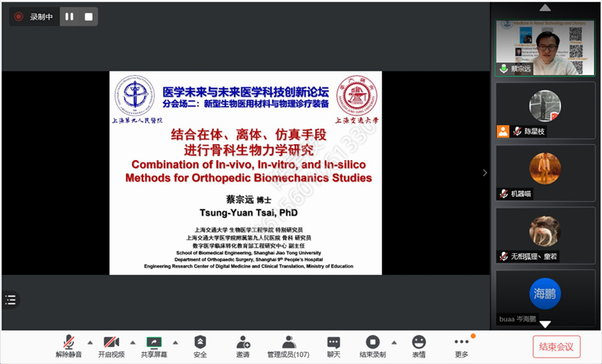The width and height of the screenshot is (602, 364).
Task: Open the 管理成员(107) members panel
Action: (x=288, y=342)
